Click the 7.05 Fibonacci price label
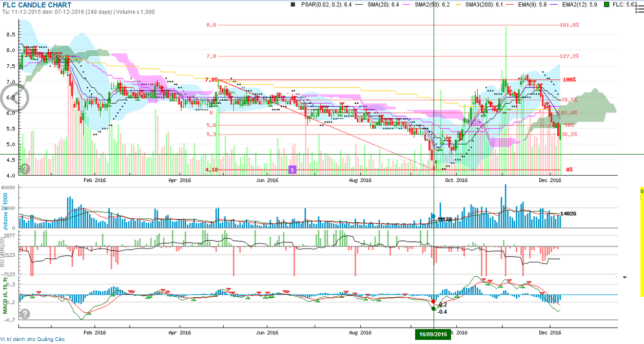Screen dimensions: 644x344 (211, 80)
